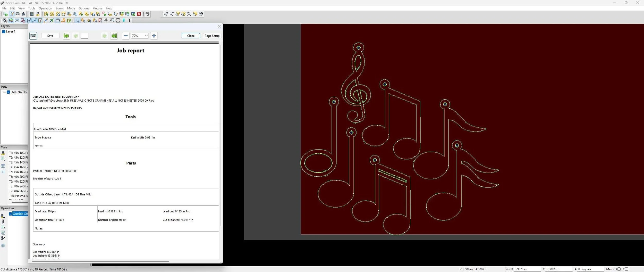Viewport: 644px width, 272px height.
Task: Open the Tools menu
Action: (x=32, y=8)
